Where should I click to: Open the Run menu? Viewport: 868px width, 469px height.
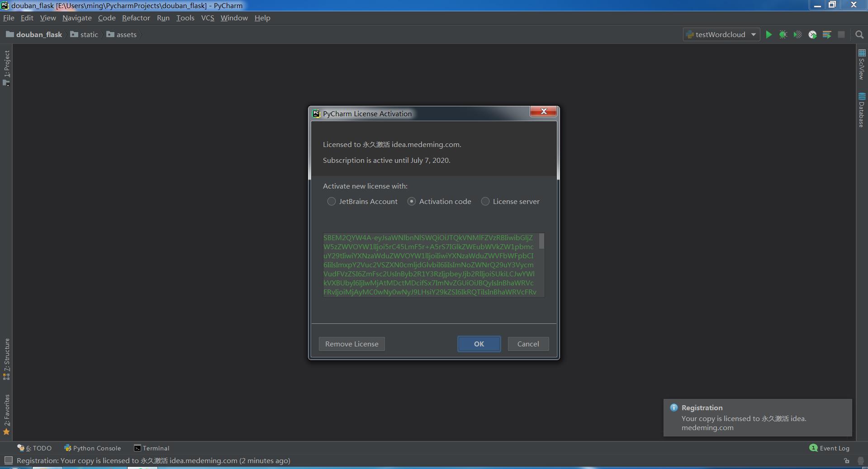pos(163,18)
